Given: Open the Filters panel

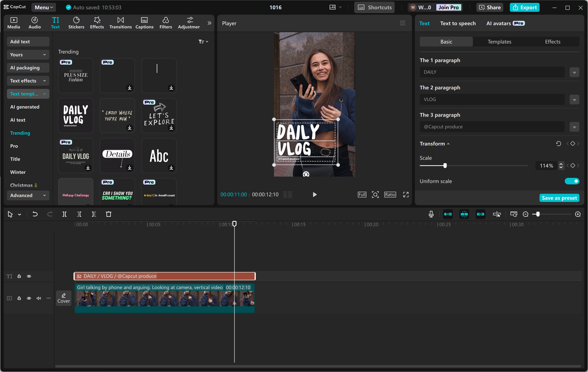Looking at the screenshot, I should point(165,22).
